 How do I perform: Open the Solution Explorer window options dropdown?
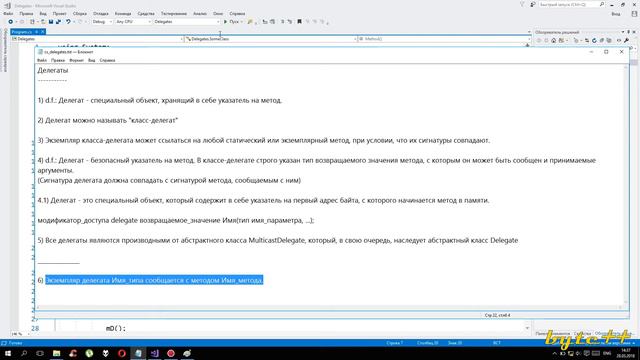click(x=623, y=32)
